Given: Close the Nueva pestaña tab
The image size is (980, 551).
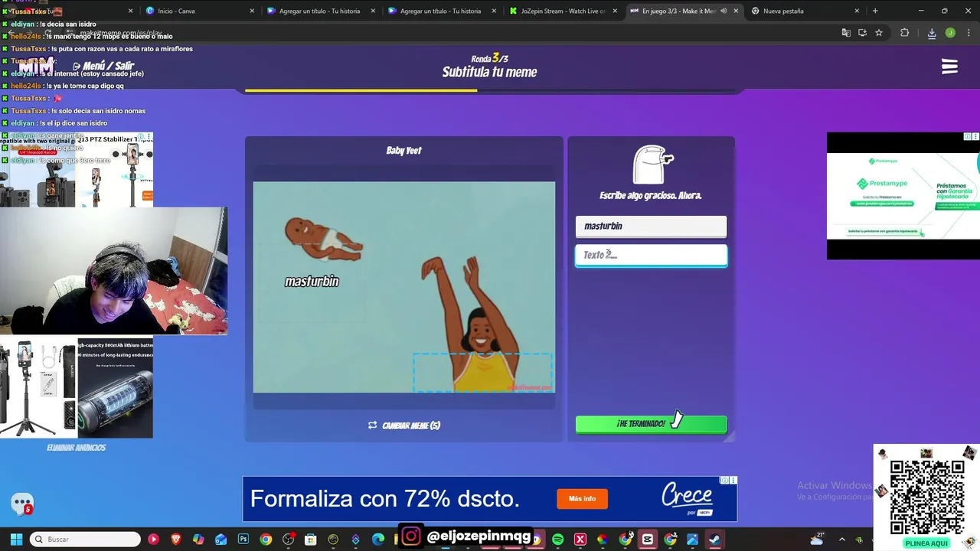Looking at the screenshot, I should (857, 11).
